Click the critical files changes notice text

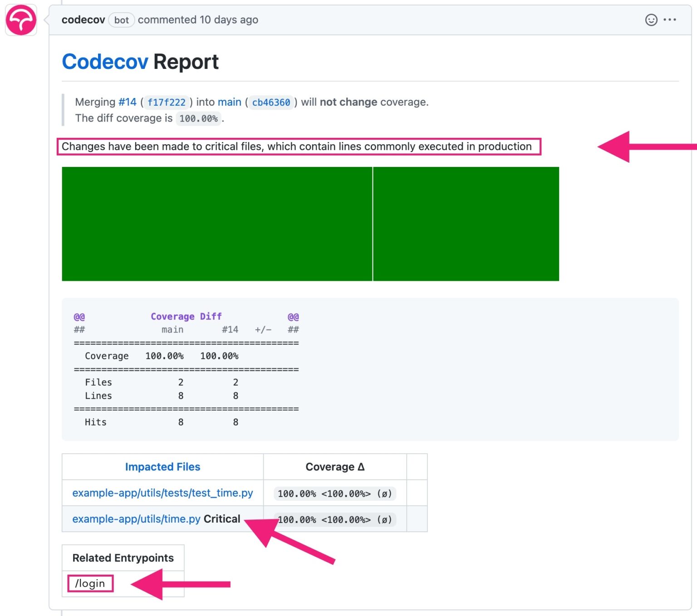point(296,147)
